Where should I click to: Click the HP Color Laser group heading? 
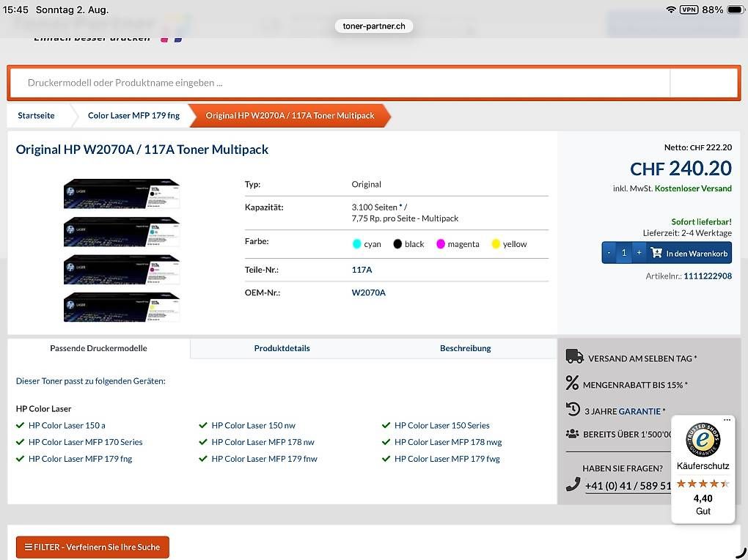coord(43,408)
